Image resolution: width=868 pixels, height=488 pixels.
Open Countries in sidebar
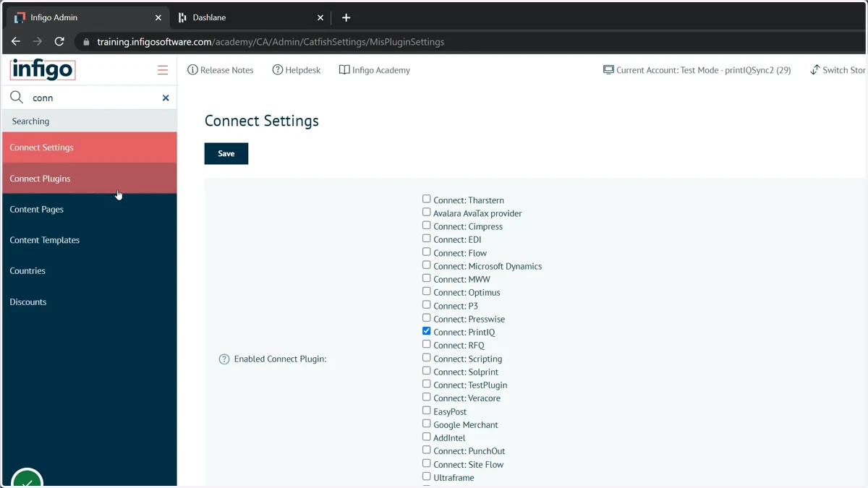[x=90, y=270]
